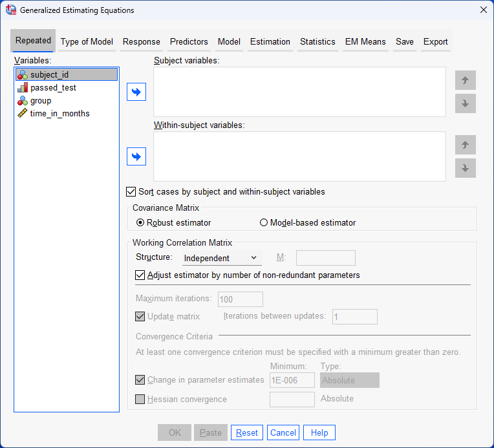
Task: Click the OK button
Action: [x=175, y=432]
